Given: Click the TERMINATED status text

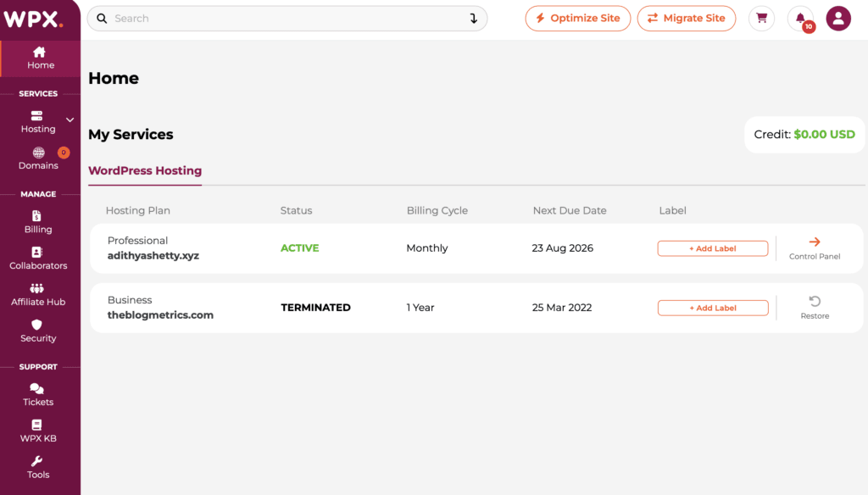Looking at the screenshot, I should [x=315, y=308].
